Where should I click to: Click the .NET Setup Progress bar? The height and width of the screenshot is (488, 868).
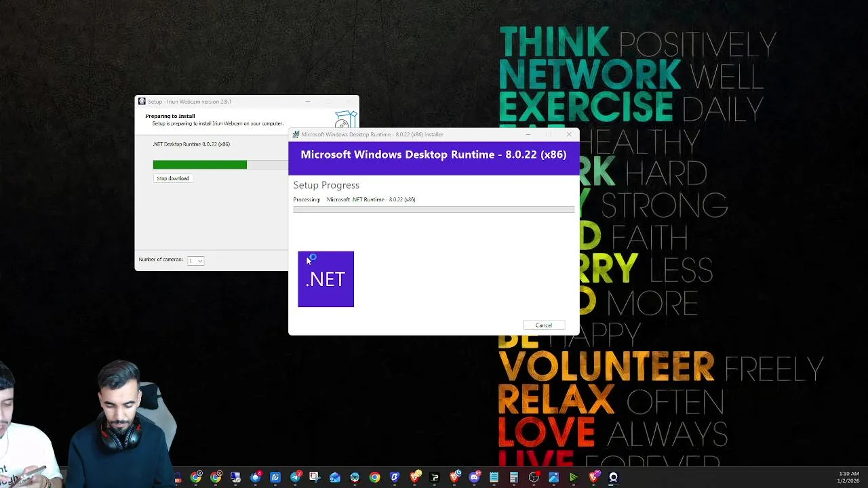click(x=433, y=209)
